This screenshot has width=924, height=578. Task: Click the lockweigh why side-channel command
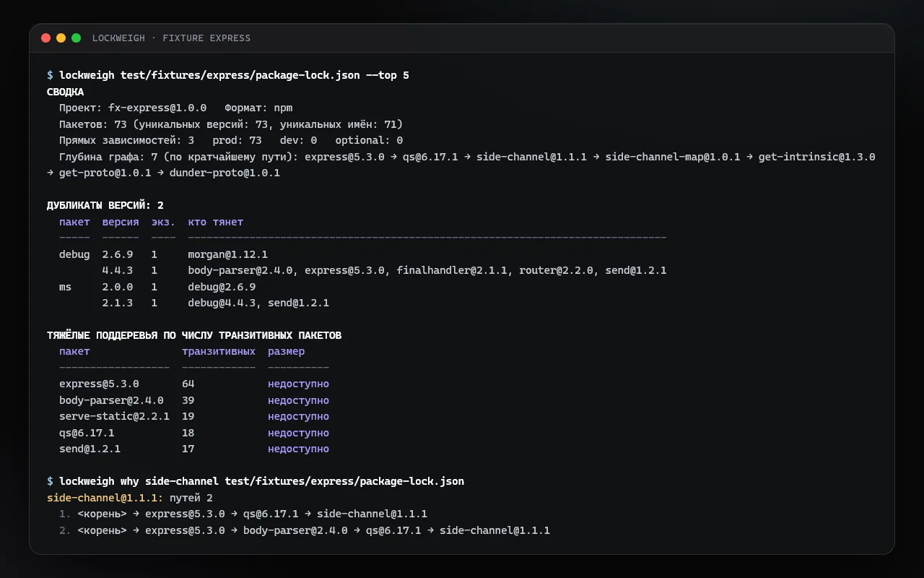(261, 481)
